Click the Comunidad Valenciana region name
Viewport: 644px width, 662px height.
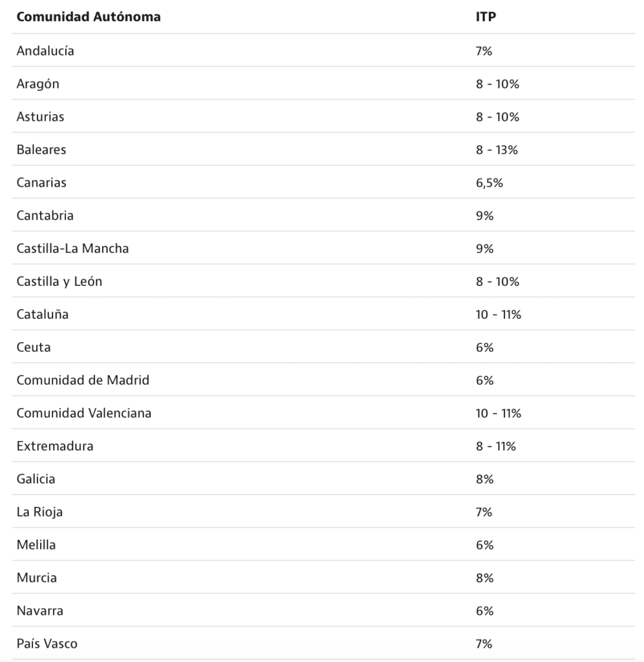click(84, 413)
